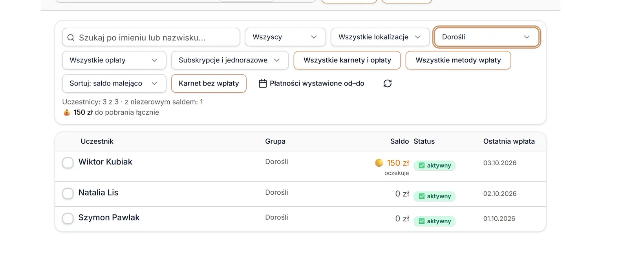Click the green check icon in Natalia Lis's status
Viewport: 644px width, 259px height.
click(x=422, y=196)
